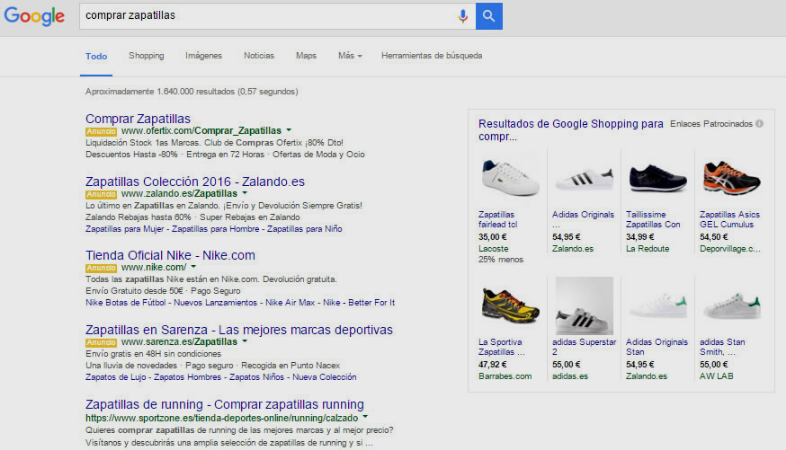Open Zapatillas de running - Comprar zapatillas running
The width and height of the screenshot is (786, 450).
(225, 404)
